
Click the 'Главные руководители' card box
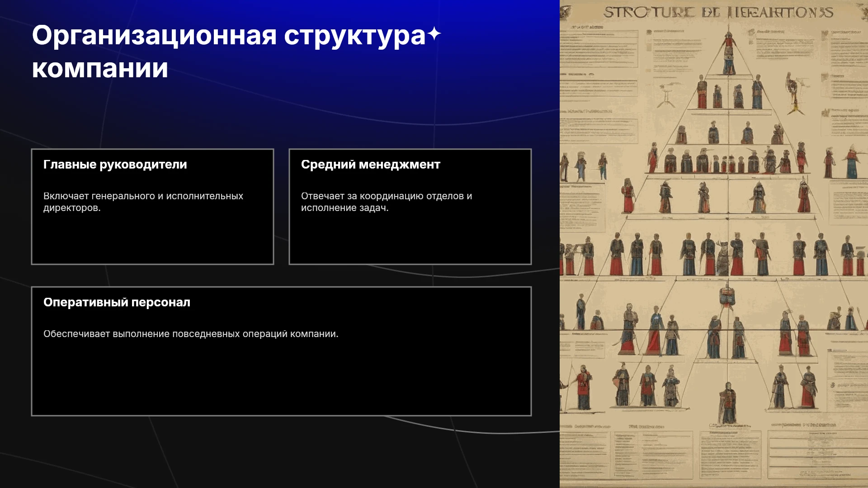pyautogui.click(x=152, y=206)
